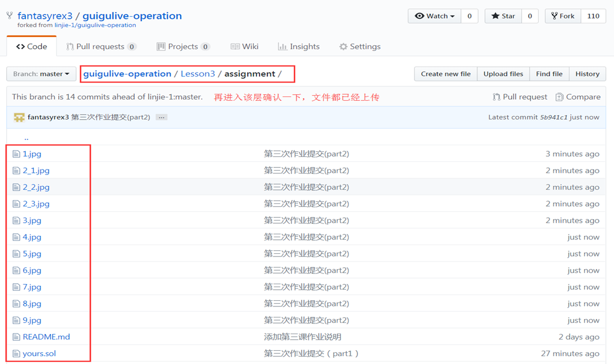Open file 9.jpg
Viewport: 614px width, 364px height.
[32, 320]
